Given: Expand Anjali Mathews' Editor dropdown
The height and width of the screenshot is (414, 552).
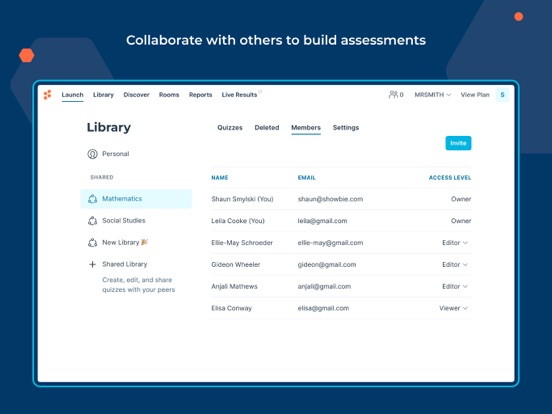Looking at the screenshot, I should click(x=455, y=286).
